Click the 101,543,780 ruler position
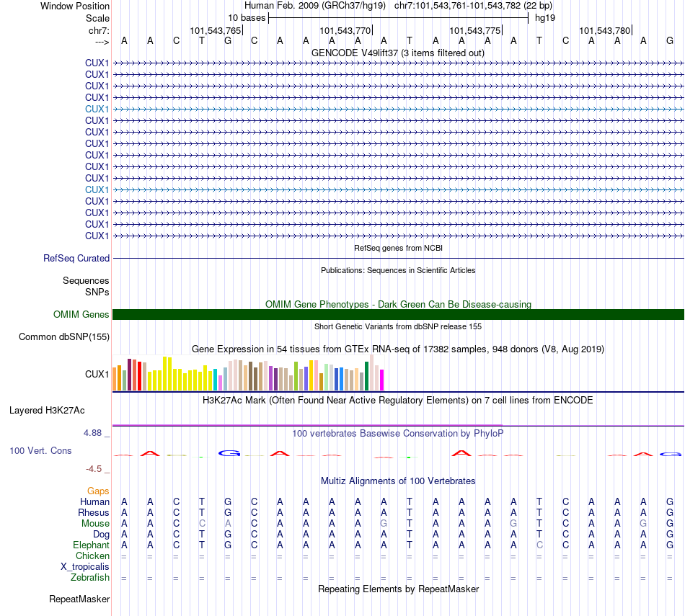Screen dimensions: 685x616 click(605, 30)
